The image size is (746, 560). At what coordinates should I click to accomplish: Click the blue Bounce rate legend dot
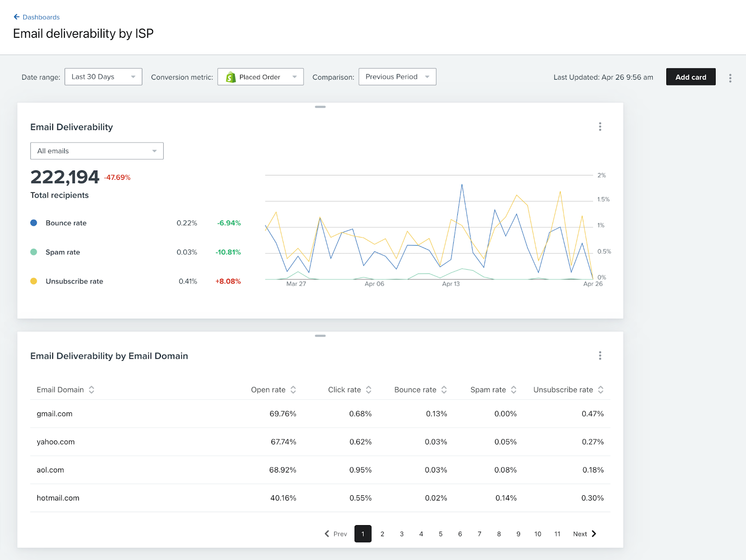(34, 223)
